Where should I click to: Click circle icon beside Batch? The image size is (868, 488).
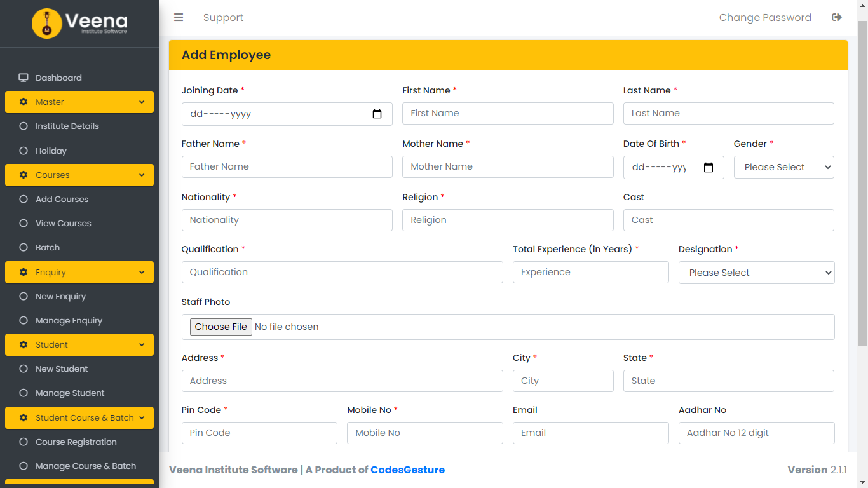(24, 247)
